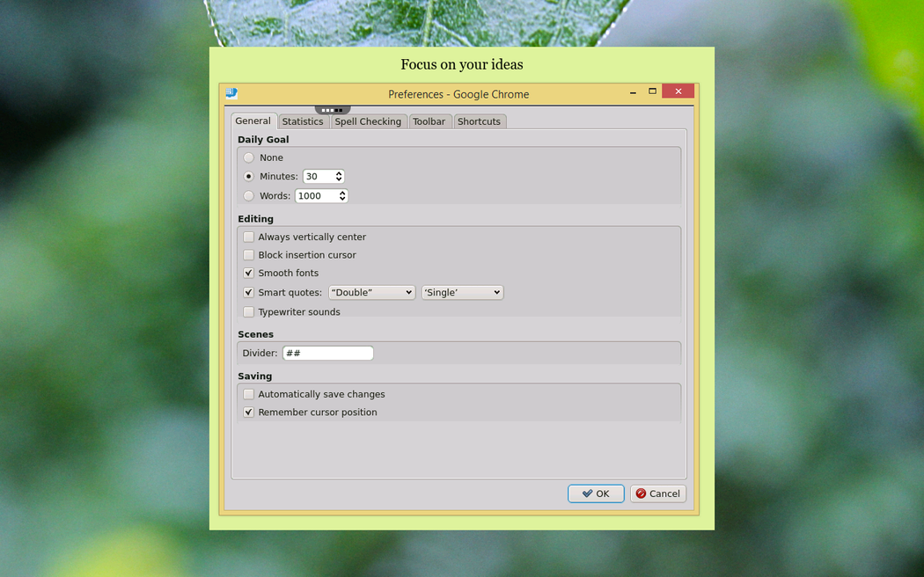
Task: Open the Double smart quotes dropdown
Action: [x=371, y=293]
